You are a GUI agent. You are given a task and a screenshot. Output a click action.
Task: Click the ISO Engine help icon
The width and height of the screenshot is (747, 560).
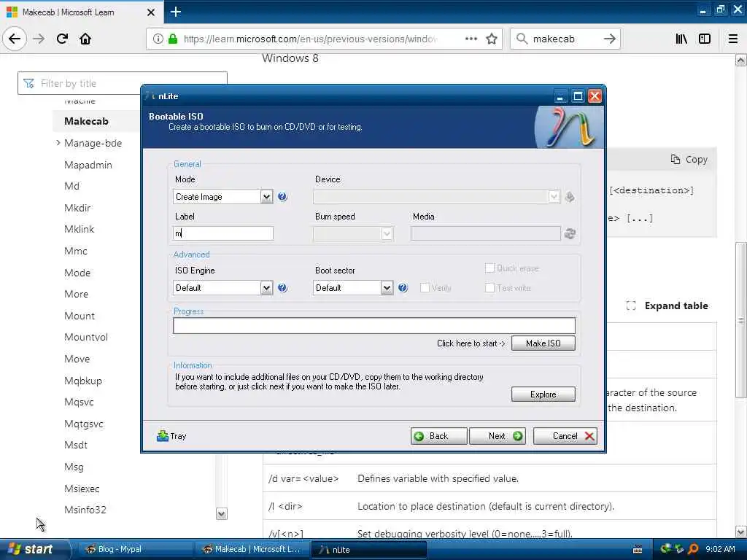coord(282,287)
